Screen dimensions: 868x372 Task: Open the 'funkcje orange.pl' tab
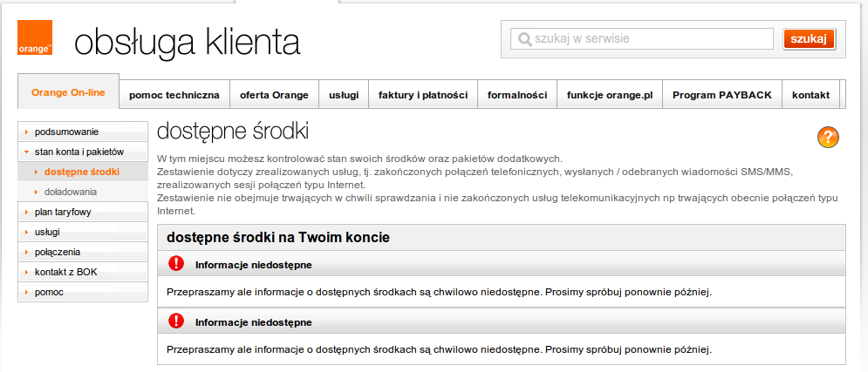pyautogui.click(x=610, y=95)
